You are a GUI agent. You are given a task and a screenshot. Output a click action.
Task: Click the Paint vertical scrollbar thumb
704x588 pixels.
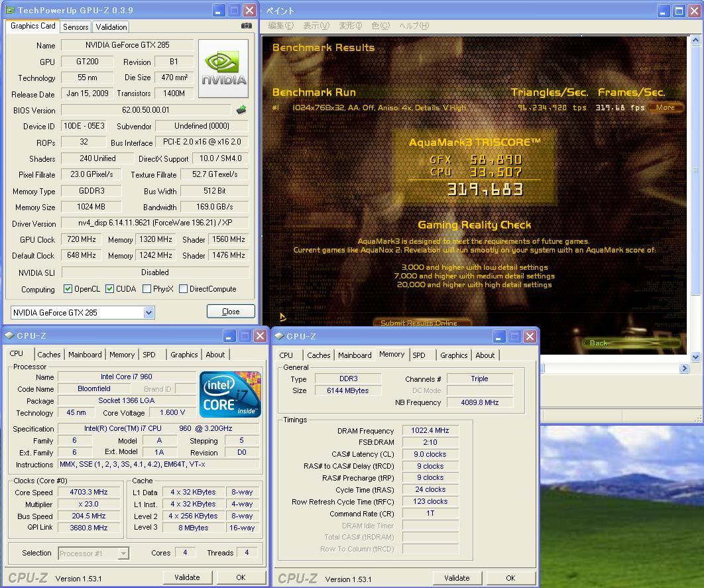click(x=695, y=170)
